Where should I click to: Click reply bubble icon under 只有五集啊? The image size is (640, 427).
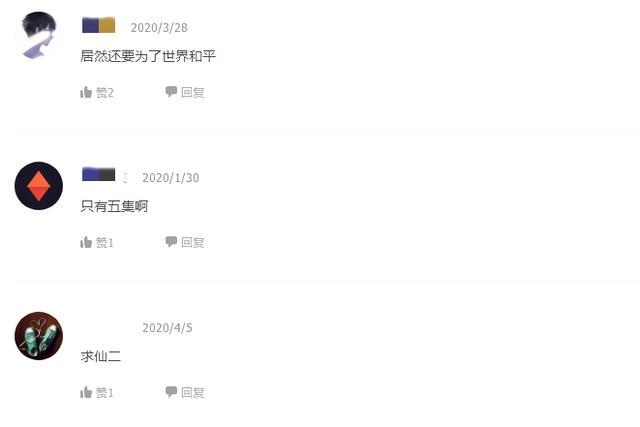171,242
